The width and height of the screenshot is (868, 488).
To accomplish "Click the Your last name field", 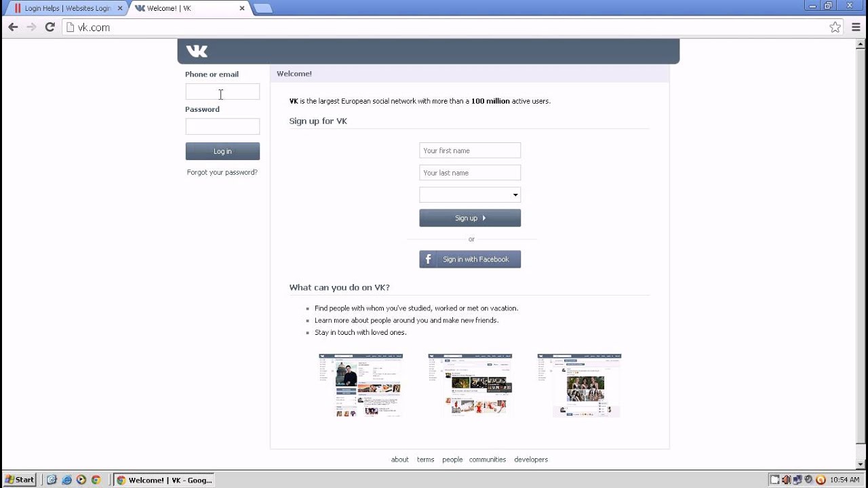I will 470,173.
